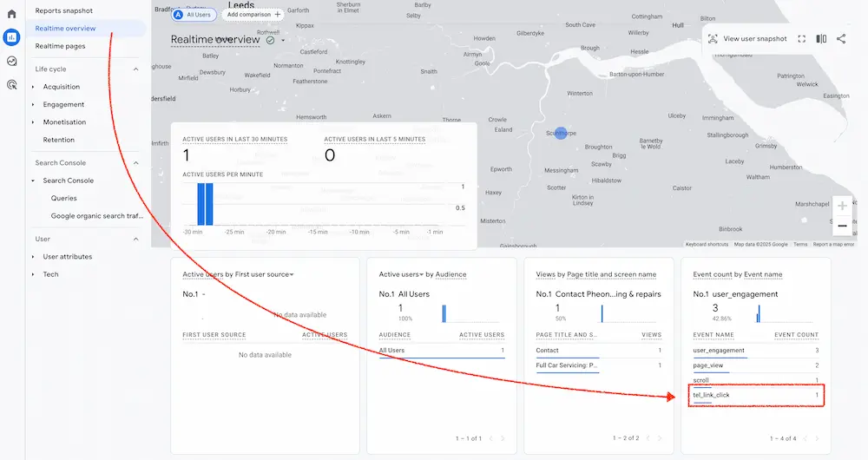Click the page_view event row
This screenshot has height=460, width=868.
[756, 365]
